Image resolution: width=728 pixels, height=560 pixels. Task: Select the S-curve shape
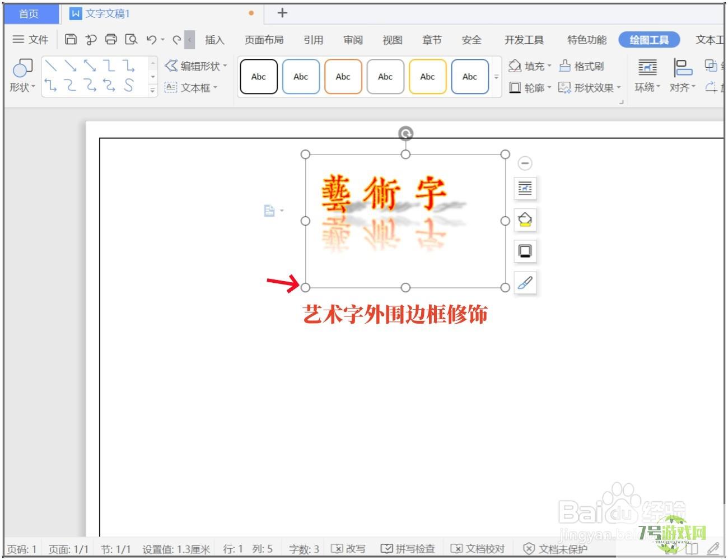pyautogui.click(x=129, y=85)
